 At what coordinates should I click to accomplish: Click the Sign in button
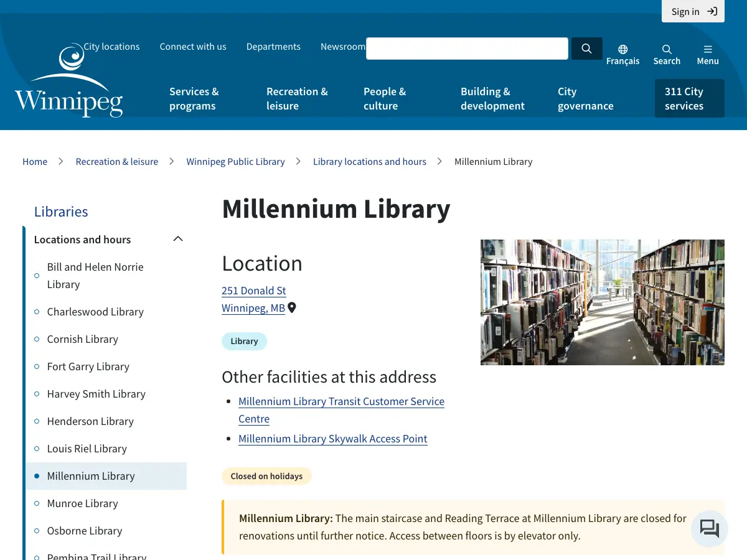pyautogui.click(x=693, y=11)
